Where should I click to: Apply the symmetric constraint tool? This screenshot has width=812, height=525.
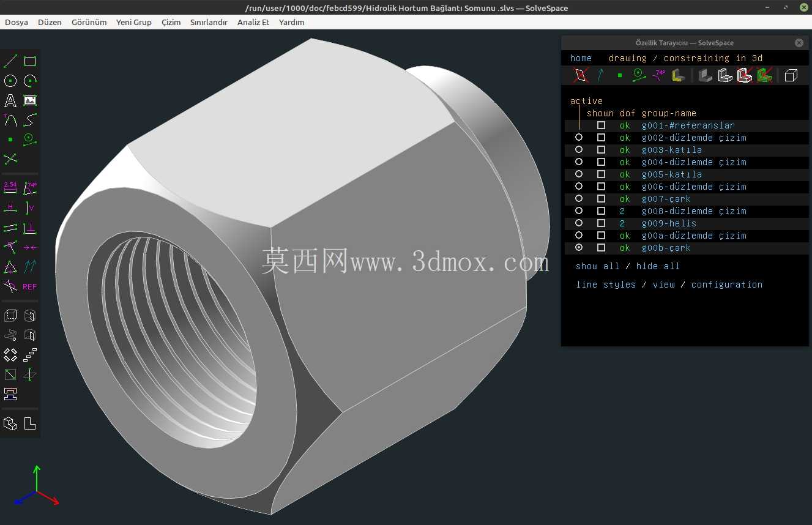point(30,247)
